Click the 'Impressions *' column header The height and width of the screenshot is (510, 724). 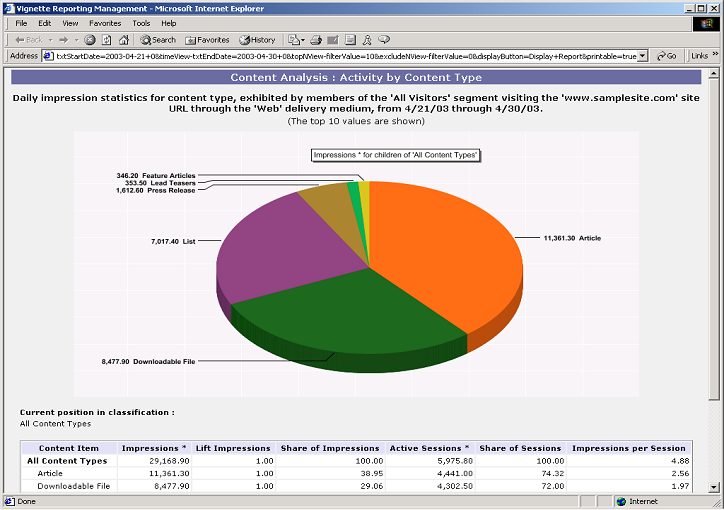point(154,448)
